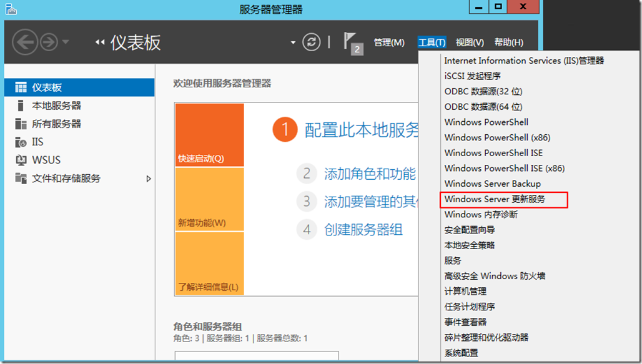This screenshot has height=364, width=642.
Task: Open Internet Information Services (IIS)管理器
Action: point(524,61)
